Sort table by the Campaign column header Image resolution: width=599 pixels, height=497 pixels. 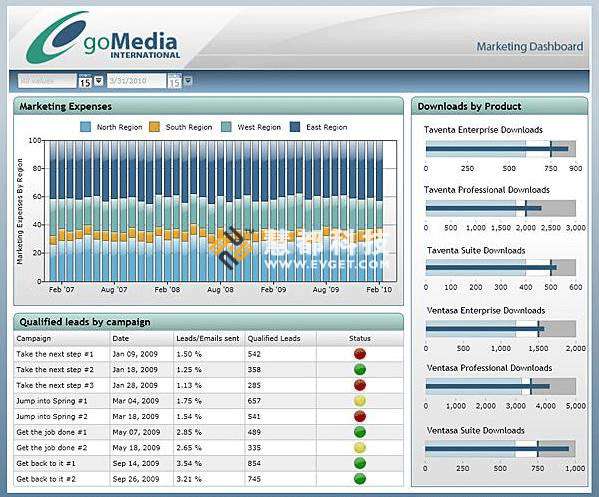pos(62,338)
